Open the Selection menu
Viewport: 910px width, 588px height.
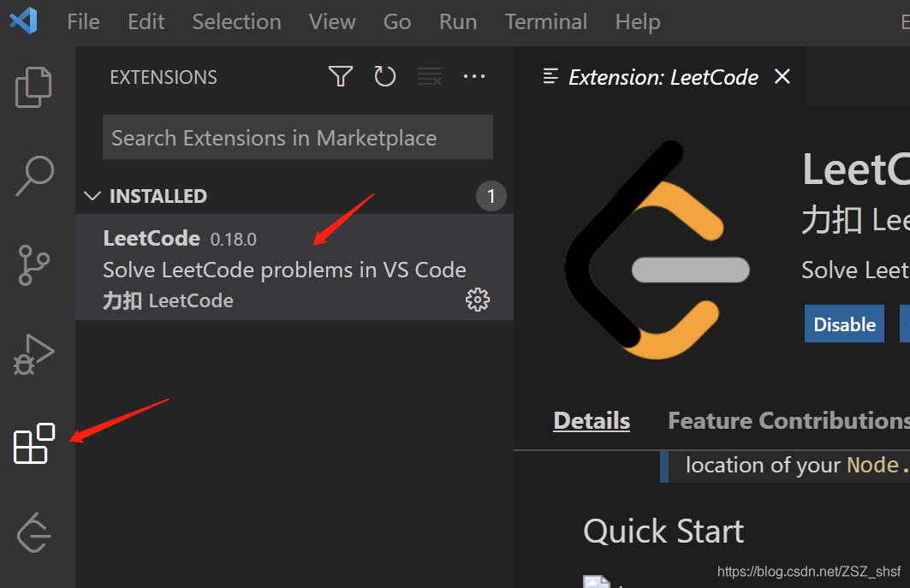tap(237, 22)
